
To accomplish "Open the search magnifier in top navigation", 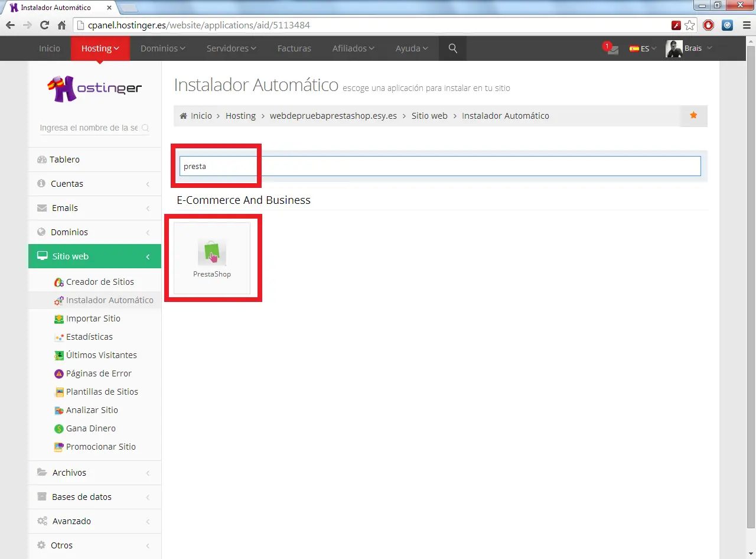I will 453,48.
